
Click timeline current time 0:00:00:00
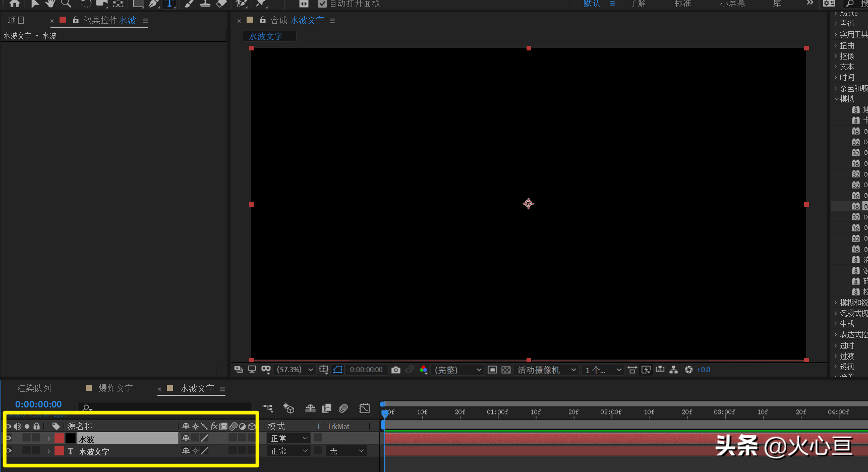pos(38,404)
